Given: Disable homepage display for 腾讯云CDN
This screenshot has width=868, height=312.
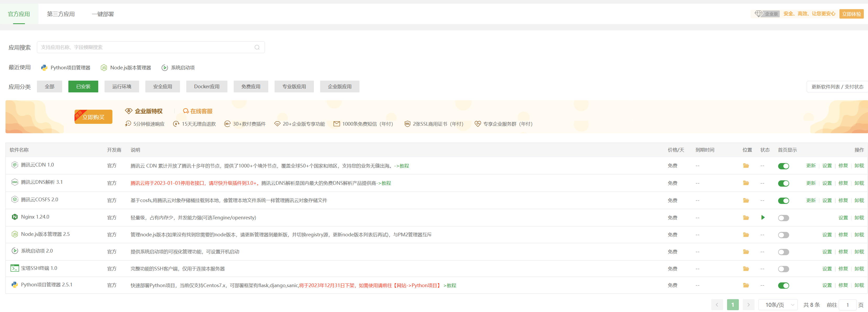Looking at the screenshot, I should [x=783, y=166].
